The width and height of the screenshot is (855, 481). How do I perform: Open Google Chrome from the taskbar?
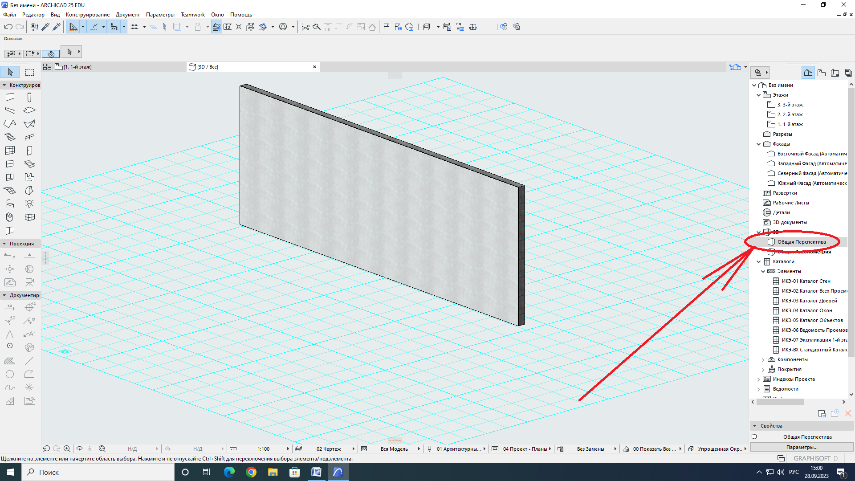click(251, 472)
